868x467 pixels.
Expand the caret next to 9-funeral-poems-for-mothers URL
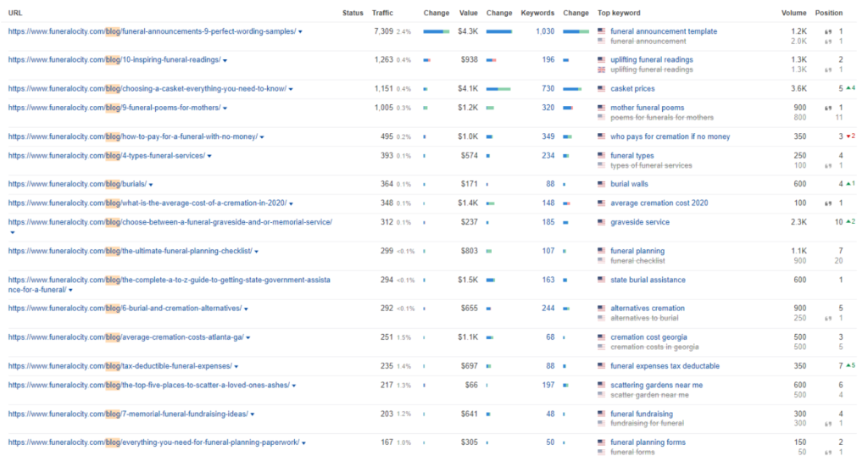coord(225,108)
